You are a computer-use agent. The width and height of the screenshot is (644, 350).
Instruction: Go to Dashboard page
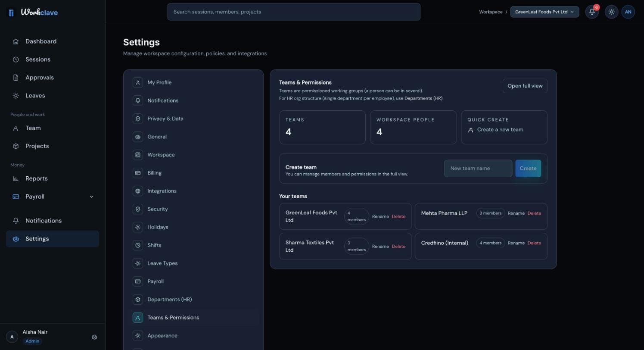click(x=53, y=41)
